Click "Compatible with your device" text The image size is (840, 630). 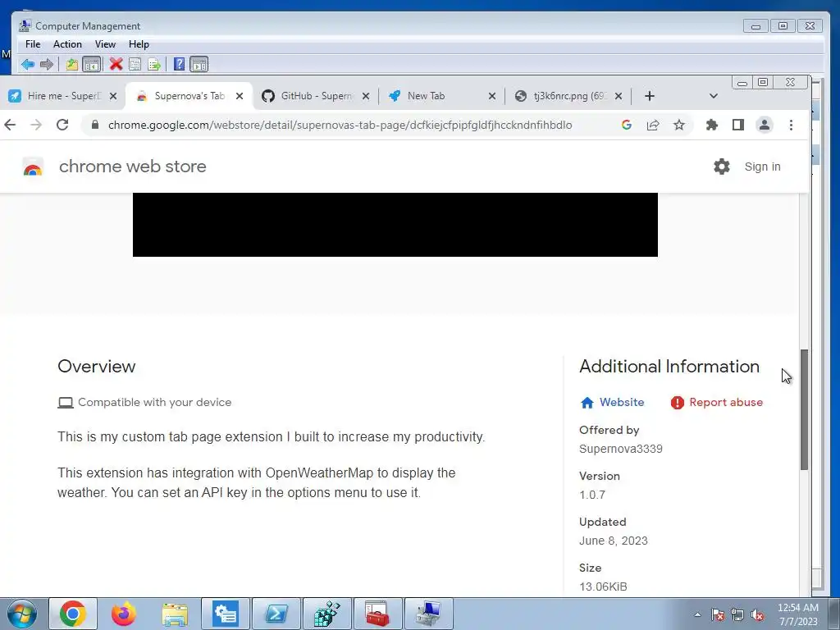click(155, 402)
